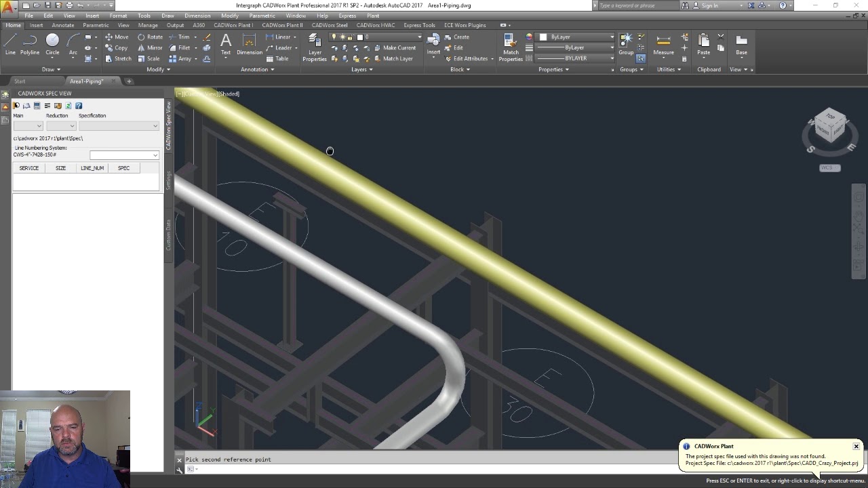Viewport: 868px width, 488px height.
Task: Activate the Rotate command
Action: click(150, 37)
